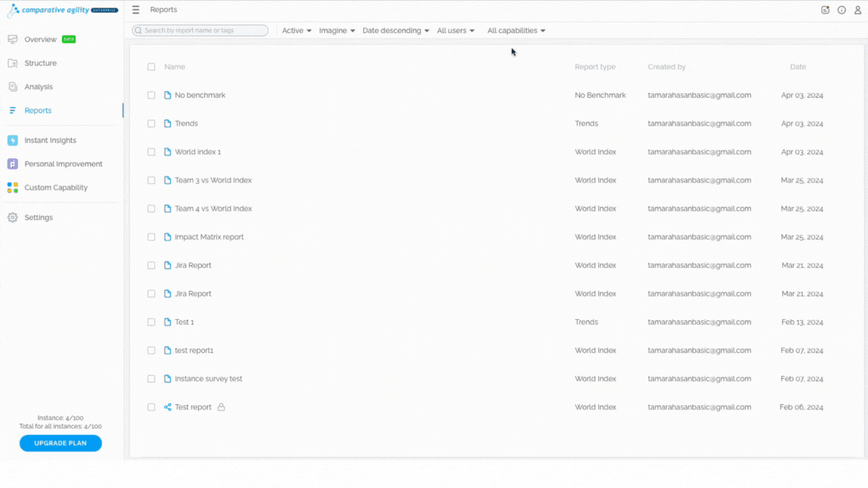868x488 pixels.
Task: Click file icon of Impact Matrix report
Action: [168, 236]
